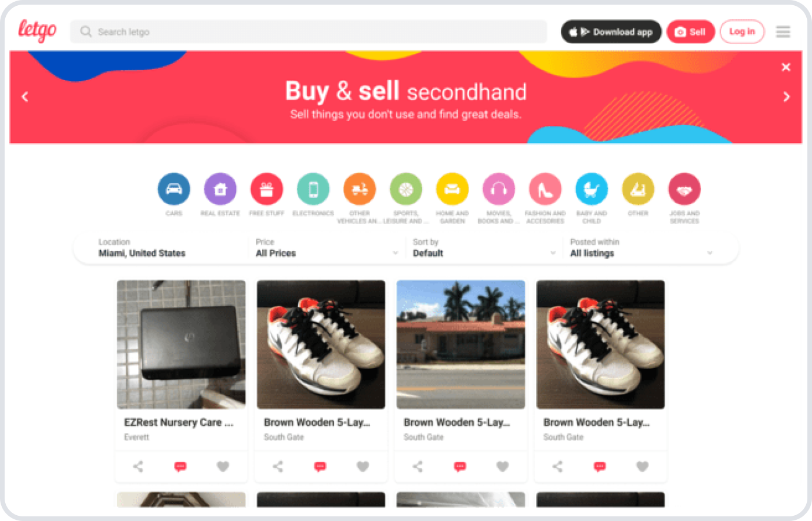
Task: Open the Baby and Child category
Action: (x=592, y=189)
